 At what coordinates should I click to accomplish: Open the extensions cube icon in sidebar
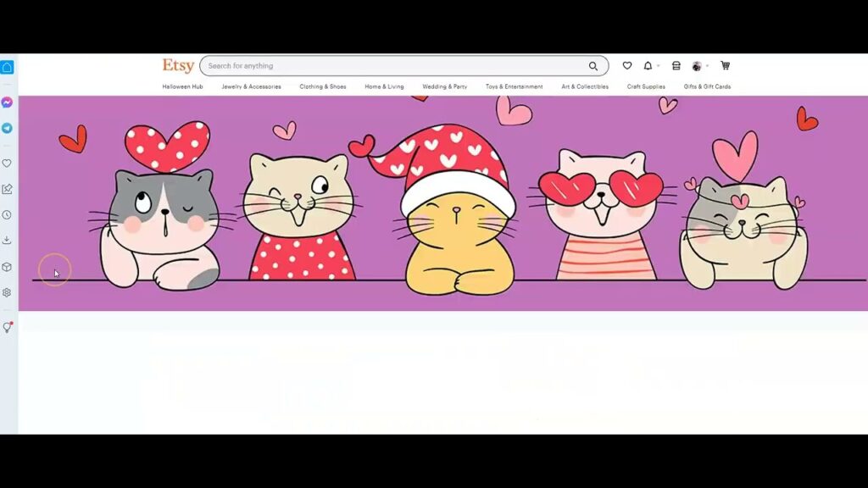coord(7,267)
